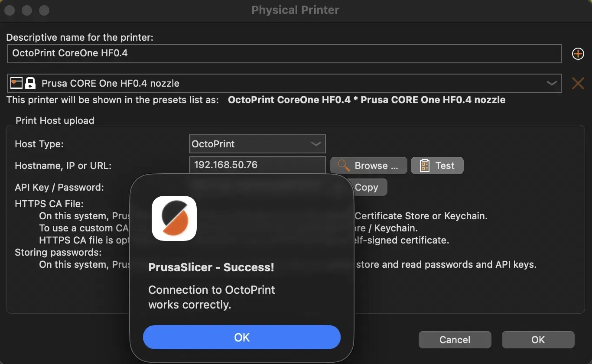This screenshot has height=364, width=592.
Task: Click the 'HTTPS CA File:' label
Action: (x=49, y=204)
